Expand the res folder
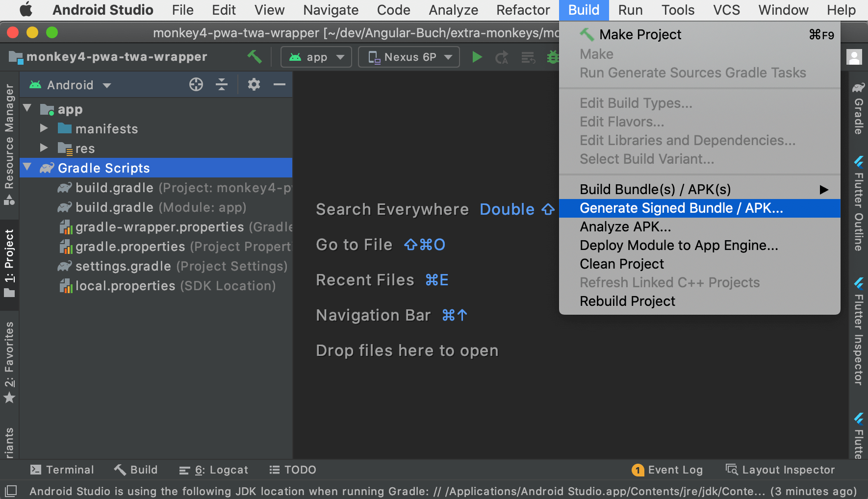 coord(44,148)
